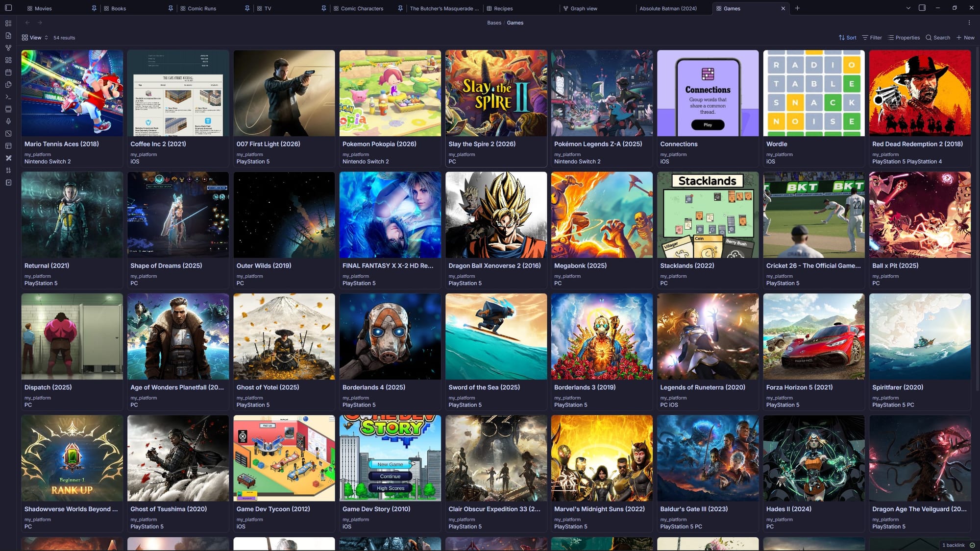The image size is (980, 551).
Task: Open a new tab with plus icon
Action: point(797,8)
